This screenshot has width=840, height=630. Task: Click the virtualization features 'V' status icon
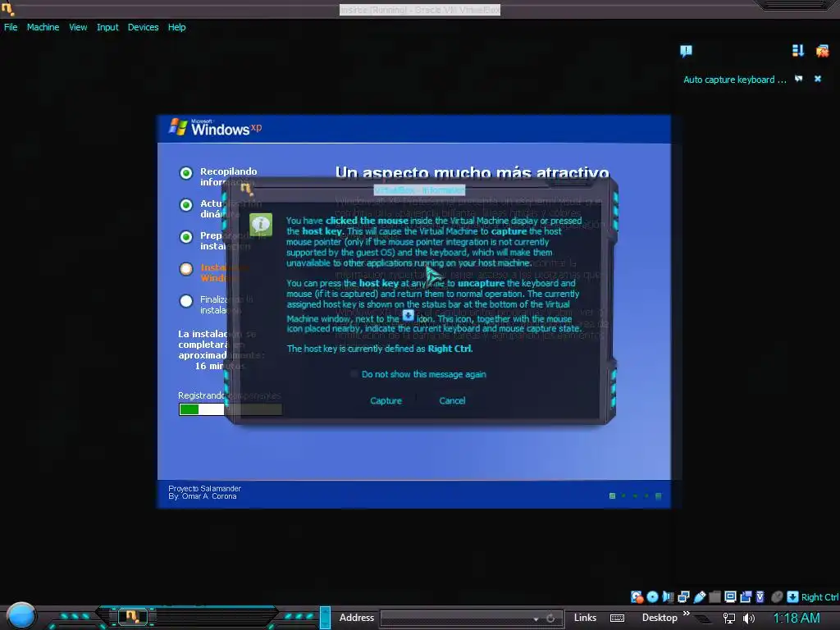tap(760, 597)
